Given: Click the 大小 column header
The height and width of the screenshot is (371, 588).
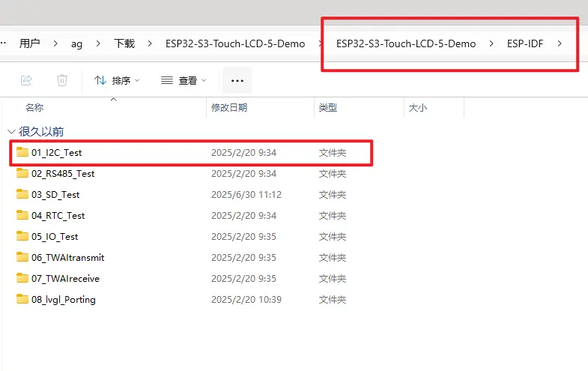Looking at the screenshot, I should pyautogui.click(x=418, y=108).
